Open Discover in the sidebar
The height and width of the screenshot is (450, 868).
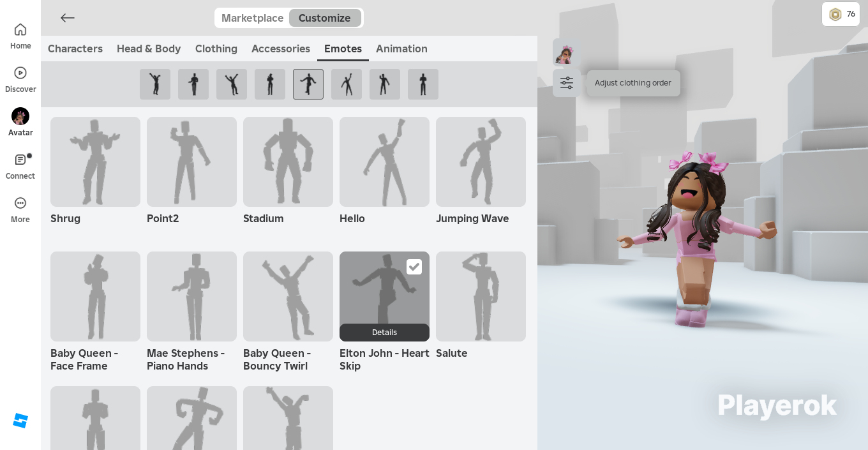pos(20,80)
